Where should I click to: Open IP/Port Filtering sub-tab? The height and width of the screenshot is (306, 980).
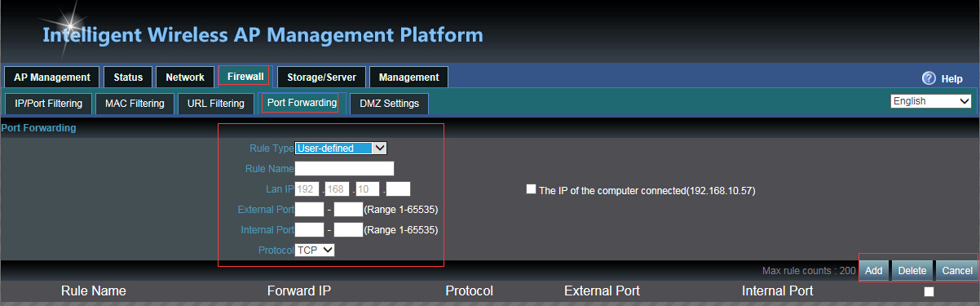click(x=49, y=104)
